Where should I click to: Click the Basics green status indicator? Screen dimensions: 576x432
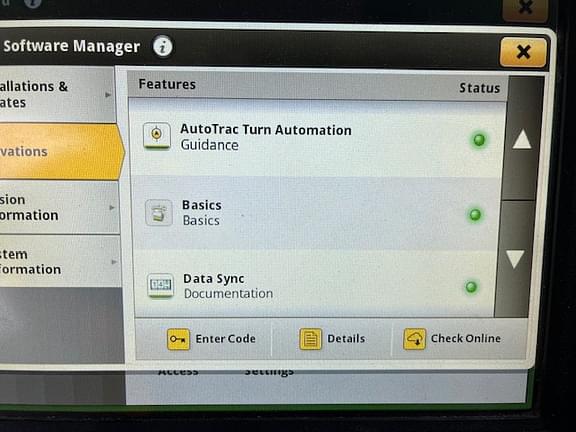(x=475, y=215)
